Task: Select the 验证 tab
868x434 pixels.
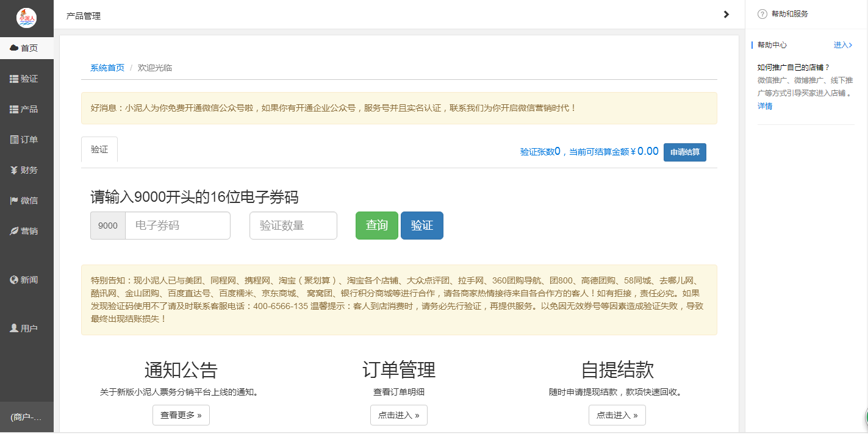Action: click(x=99, y=149)
